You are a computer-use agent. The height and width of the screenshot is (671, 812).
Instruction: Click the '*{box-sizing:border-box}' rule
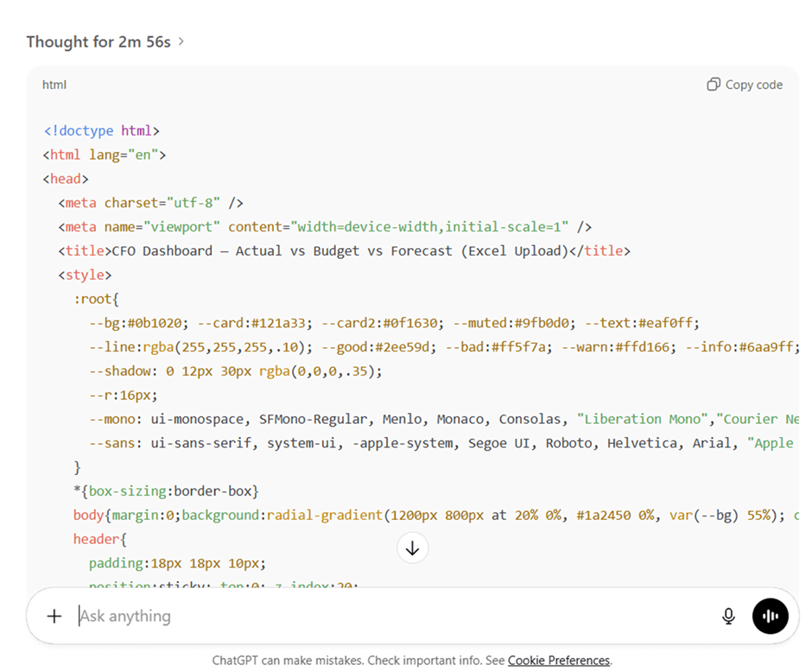(166, 491)
